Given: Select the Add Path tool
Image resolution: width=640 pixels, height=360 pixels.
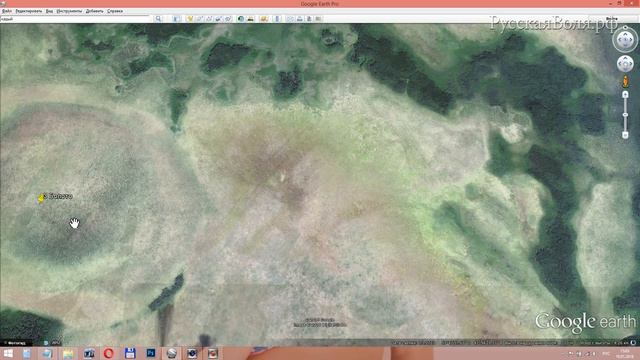Looking at the screenshot, I should pos(209,19).
